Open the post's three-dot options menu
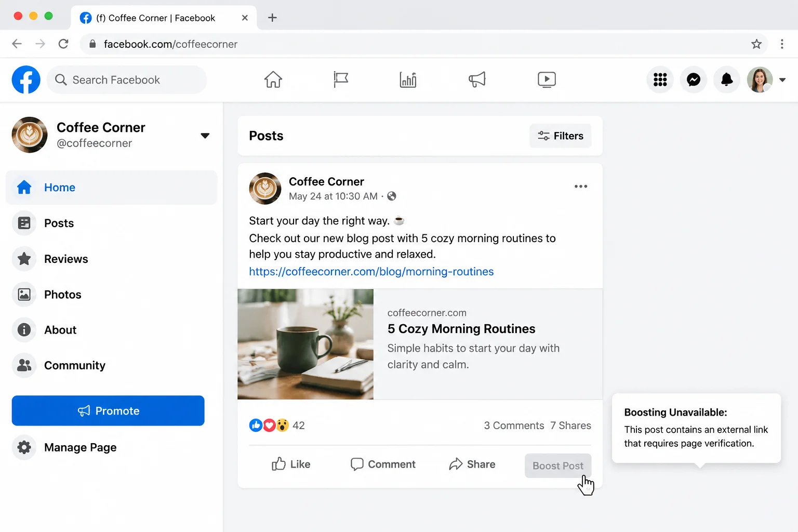This screenshot has height=532, width=798. 581,186
